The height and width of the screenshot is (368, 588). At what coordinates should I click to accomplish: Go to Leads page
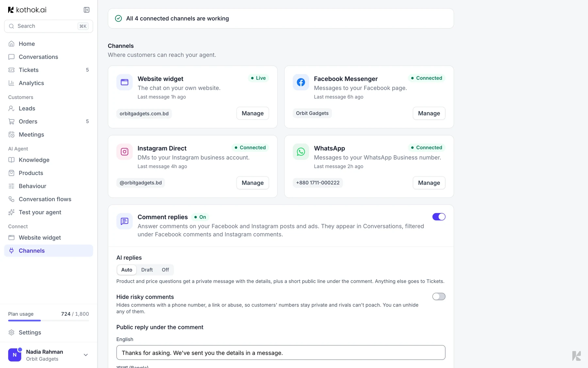pyautogui.click(x=49, y=109)
